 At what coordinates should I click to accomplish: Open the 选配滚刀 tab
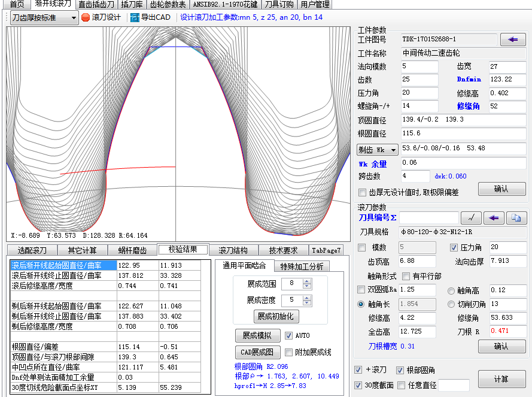32,250
